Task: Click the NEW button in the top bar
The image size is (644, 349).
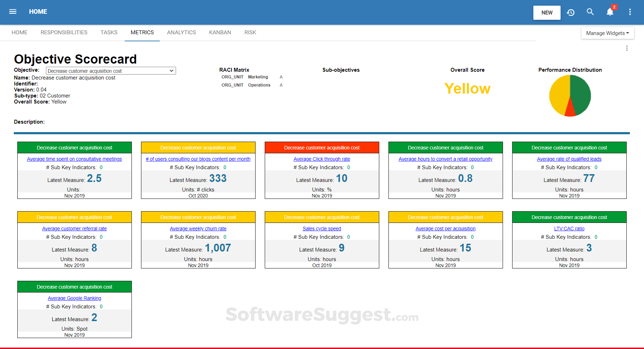Action: tap(547, 12)
